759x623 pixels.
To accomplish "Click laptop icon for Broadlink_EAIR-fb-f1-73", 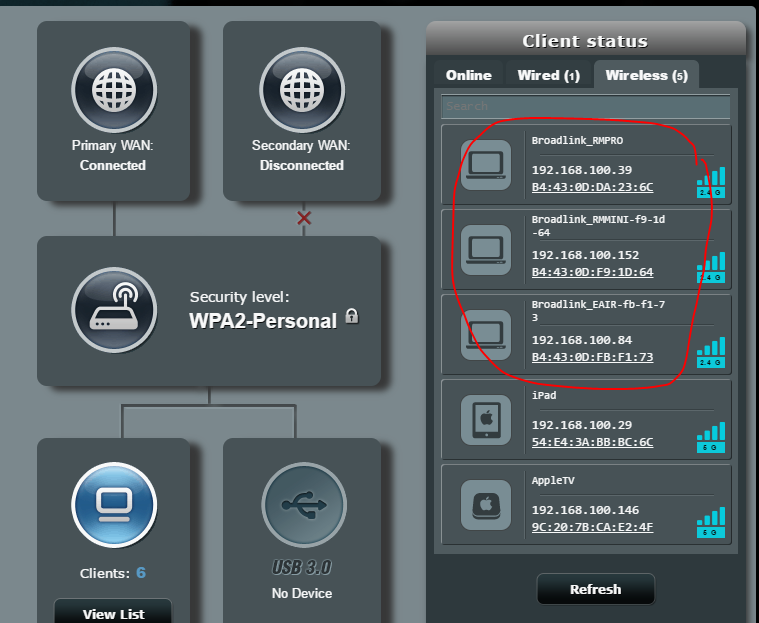I will (486, 335).
